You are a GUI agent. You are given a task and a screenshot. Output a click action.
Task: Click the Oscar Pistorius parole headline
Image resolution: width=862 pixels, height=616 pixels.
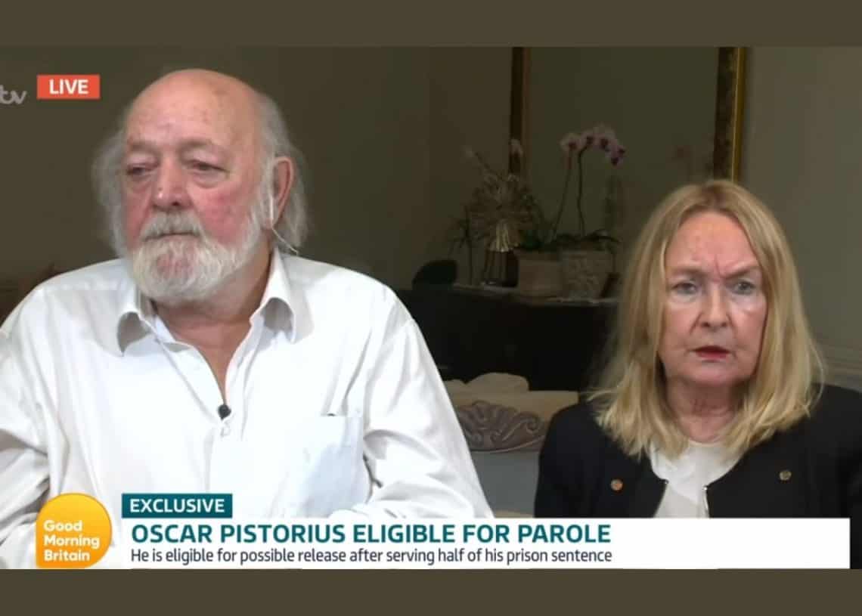click(x=371, y=533)
